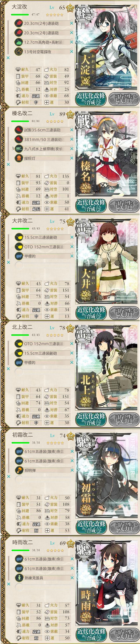Click Ooi's 甲標的 midget submarine icon
The height and width of the screenshot is (644, 140).
[x=19, y=256]
